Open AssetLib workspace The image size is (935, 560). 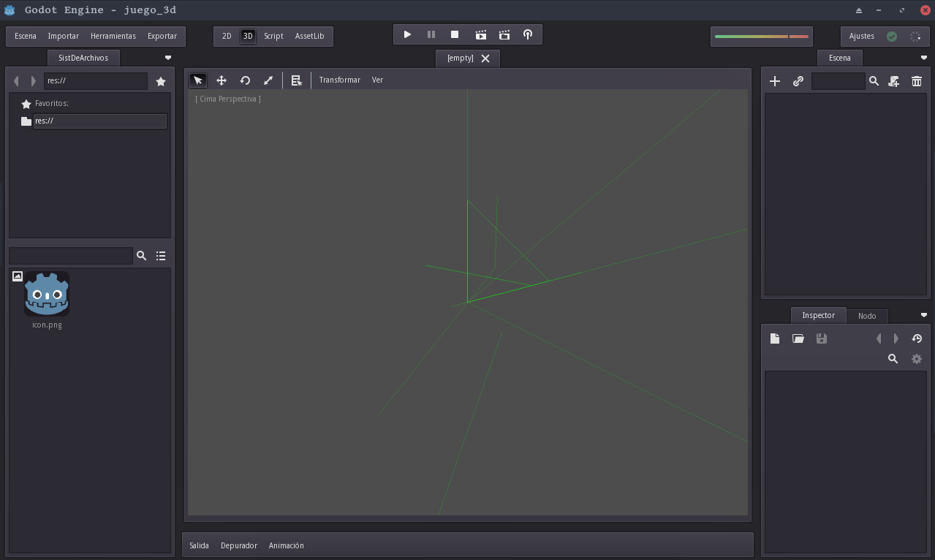(309, 36)
